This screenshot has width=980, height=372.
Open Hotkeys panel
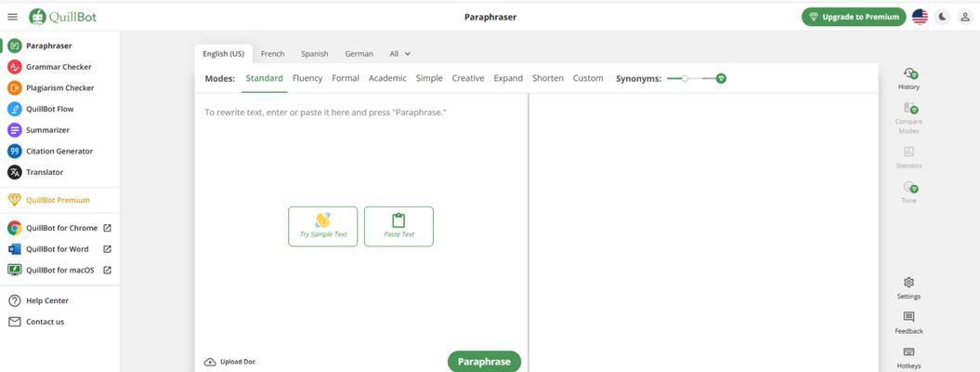click(x=908, y=358)
